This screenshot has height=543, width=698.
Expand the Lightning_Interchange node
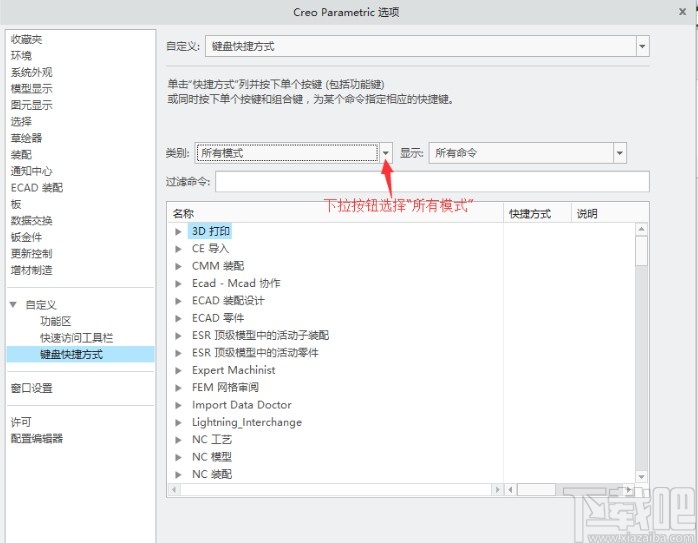[179, 422]
